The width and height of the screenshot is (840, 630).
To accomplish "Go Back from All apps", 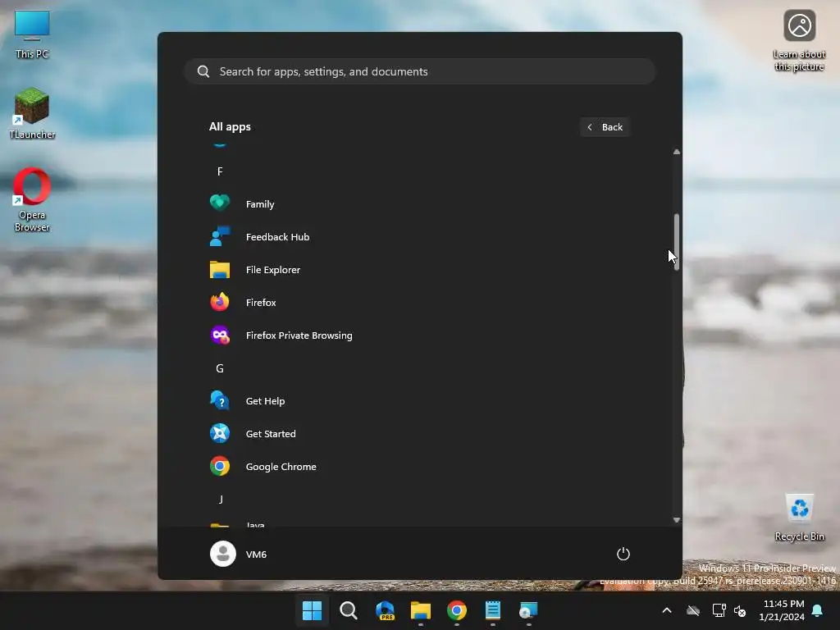I will (605, 127).
